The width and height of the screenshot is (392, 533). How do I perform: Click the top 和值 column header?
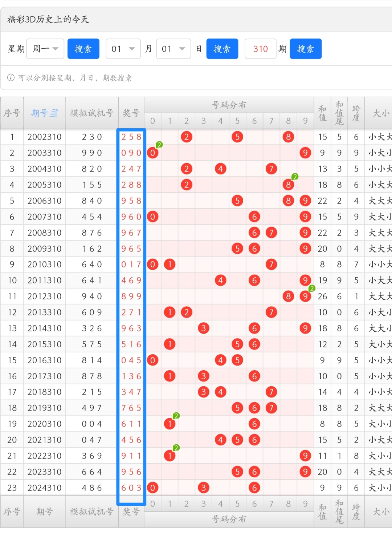322,113
